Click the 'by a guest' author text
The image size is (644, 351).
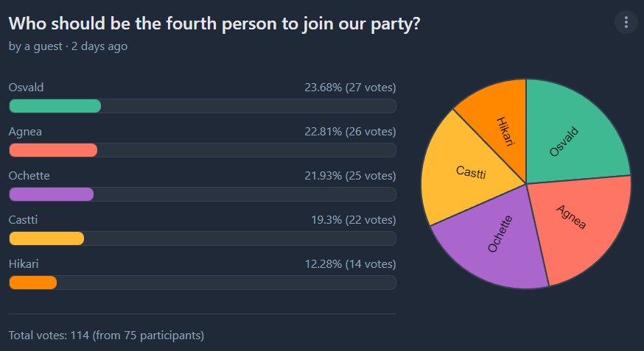click(x=35, y=46)
